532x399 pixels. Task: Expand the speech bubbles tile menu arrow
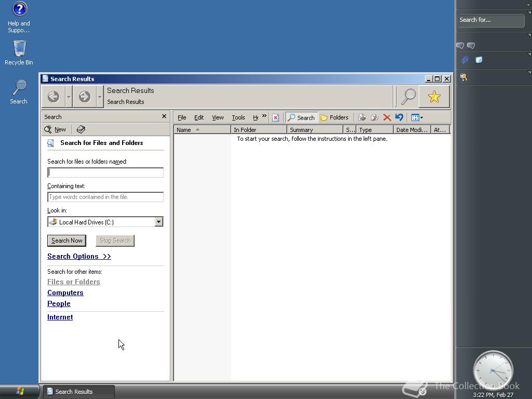[x=529, y=35]
